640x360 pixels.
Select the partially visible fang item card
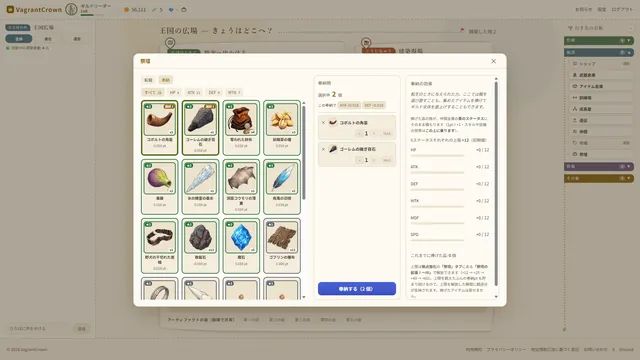pos(200,289)
